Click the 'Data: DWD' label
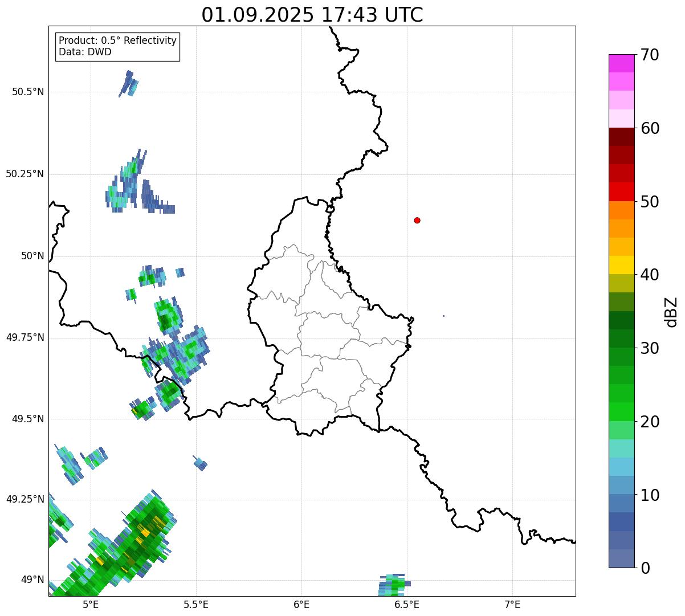Screen dimensions: 685x616 tap(85, 52)
